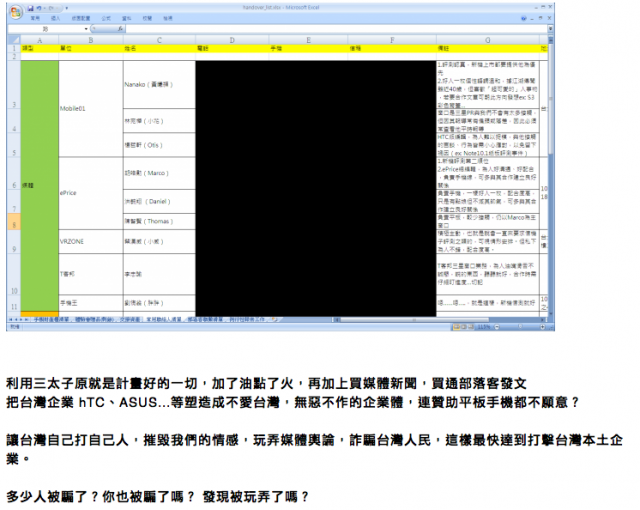Switch to Page Break Preview in status bar
The height and width of the screenshot is (510, 640).
471,327
